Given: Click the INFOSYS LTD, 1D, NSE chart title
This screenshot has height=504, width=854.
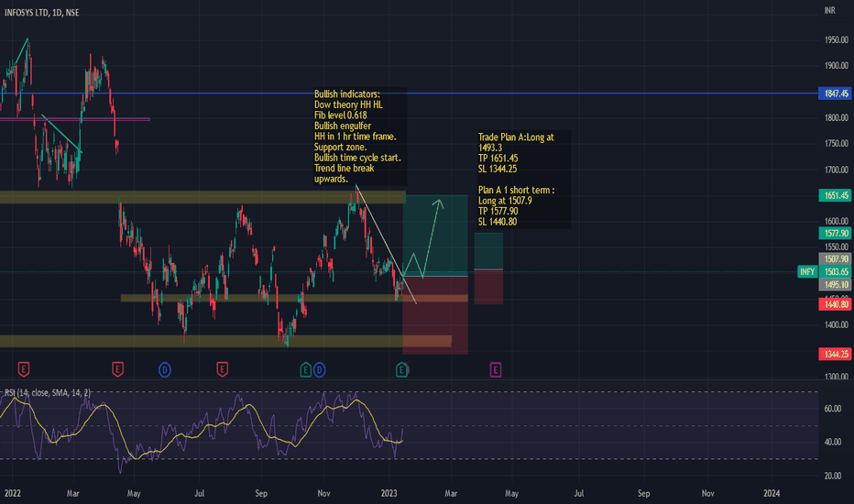Looking at the screenshot, I should point(42,13).
